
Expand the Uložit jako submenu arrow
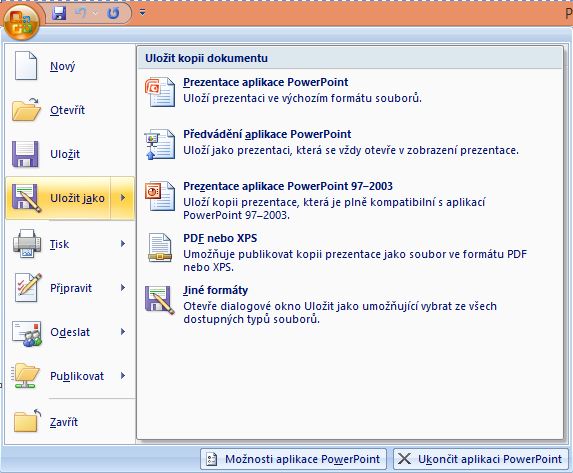[123, 198]
